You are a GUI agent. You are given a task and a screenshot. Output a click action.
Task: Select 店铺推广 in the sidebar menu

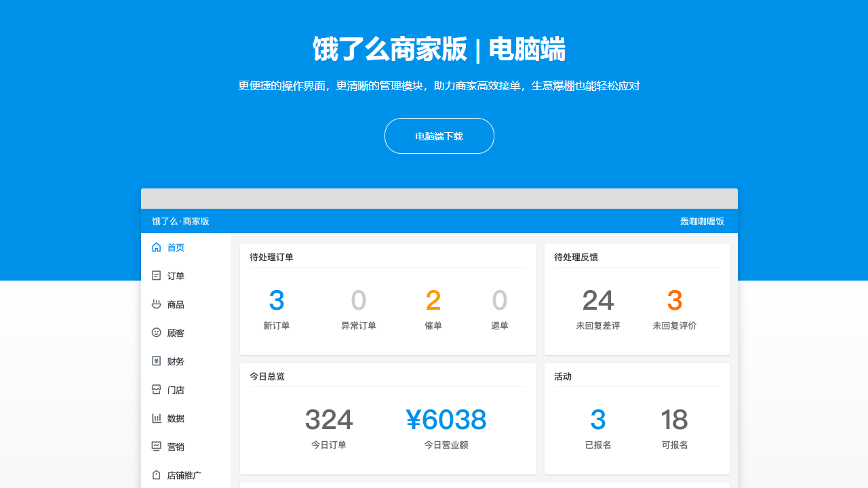pos(184,476)
